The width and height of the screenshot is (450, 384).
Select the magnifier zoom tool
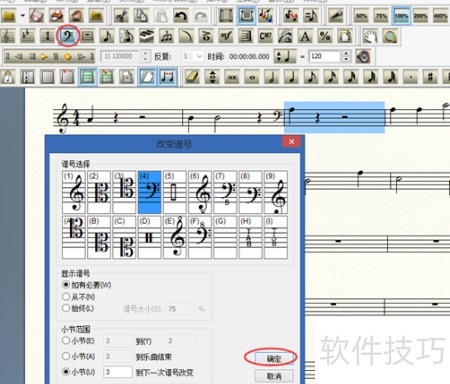tap(390, 36)
